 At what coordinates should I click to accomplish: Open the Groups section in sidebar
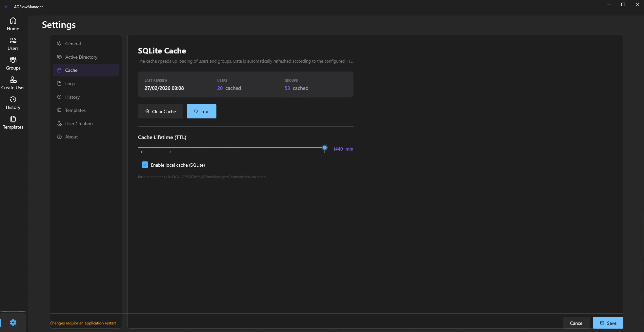tap(13, 63)
